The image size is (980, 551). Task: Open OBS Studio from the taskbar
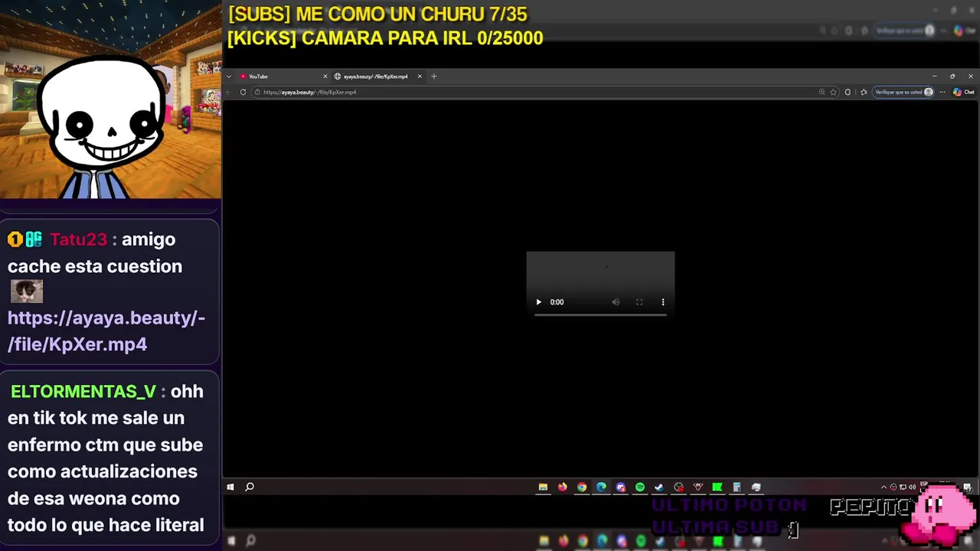coord(678,487)
